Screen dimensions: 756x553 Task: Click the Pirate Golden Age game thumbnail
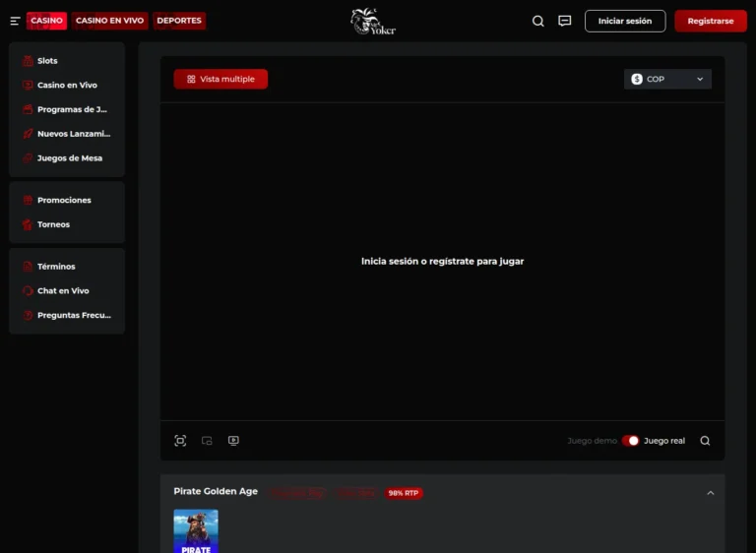click(x=196, y=531)
